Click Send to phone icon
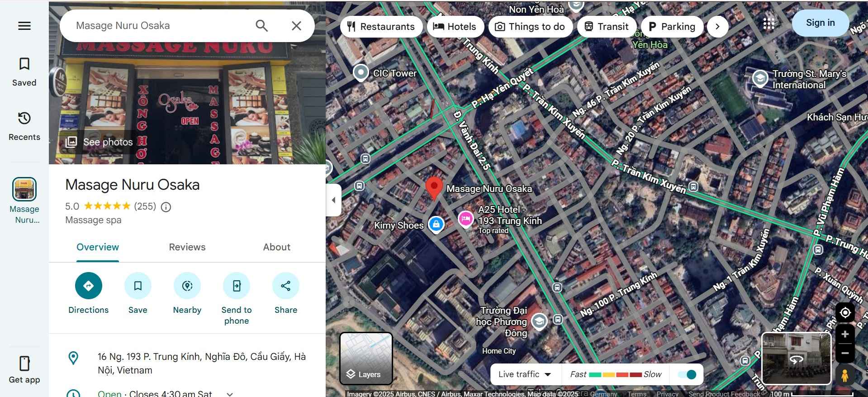Screen dimensions: 868x397 click(x=237, y=286)
